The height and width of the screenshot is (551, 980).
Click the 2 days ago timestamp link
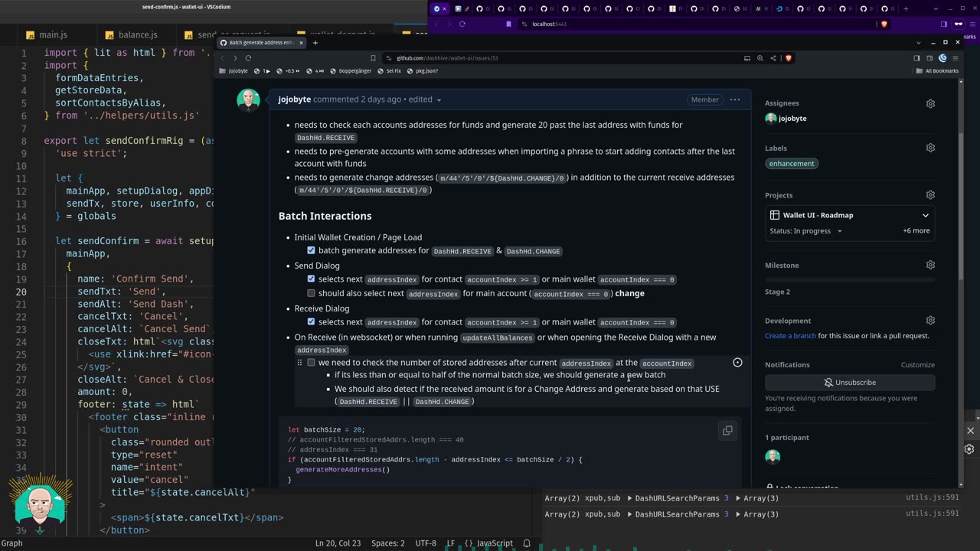tap(381, 99)
